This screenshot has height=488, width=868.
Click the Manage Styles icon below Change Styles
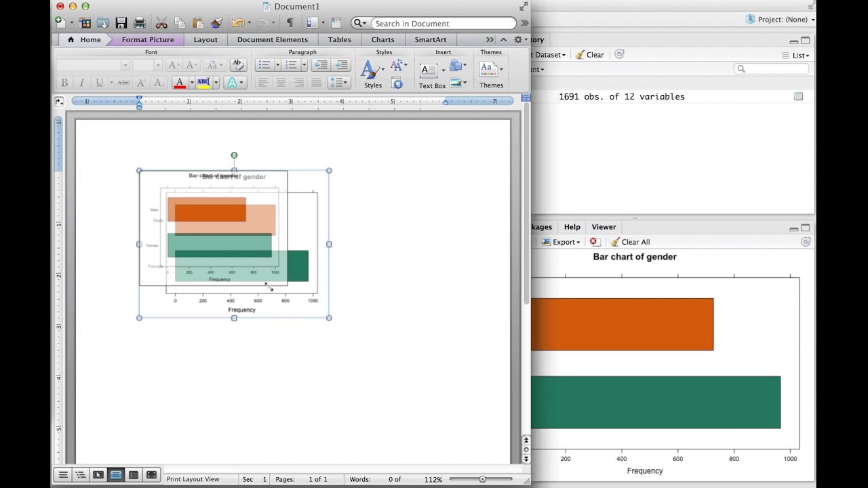(x=397, y=83)
